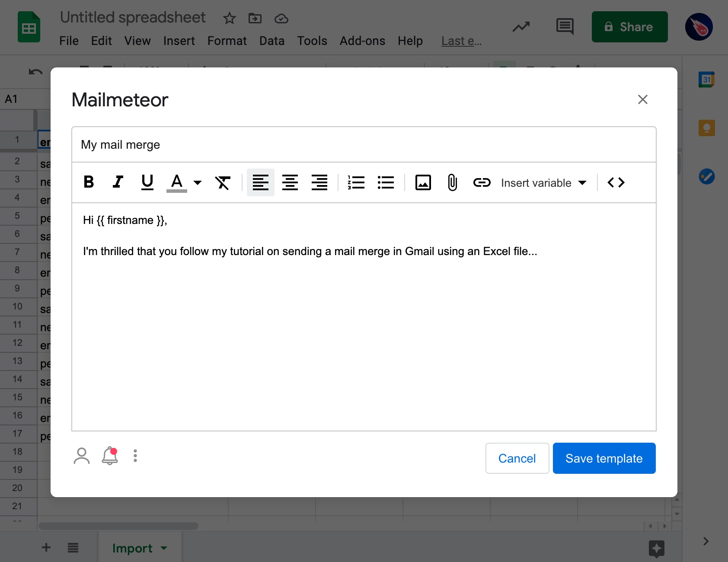This screenshot has width=728, height=562.
Task: Click the account avatar
Action: point(699,27)
